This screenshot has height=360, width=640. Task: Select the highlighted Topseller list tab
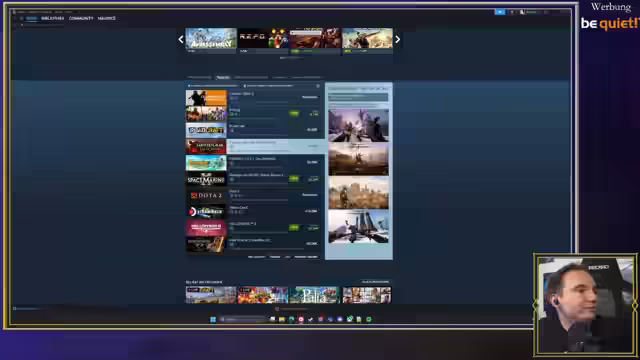[223, 77]
